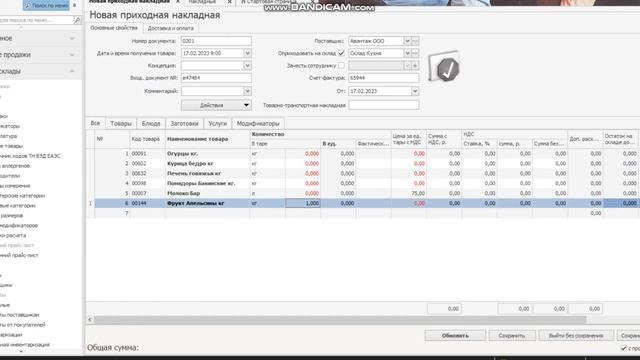Click the Обновить button
The height and width of the screenshot is (360, 640).
[x=455, y=336]
